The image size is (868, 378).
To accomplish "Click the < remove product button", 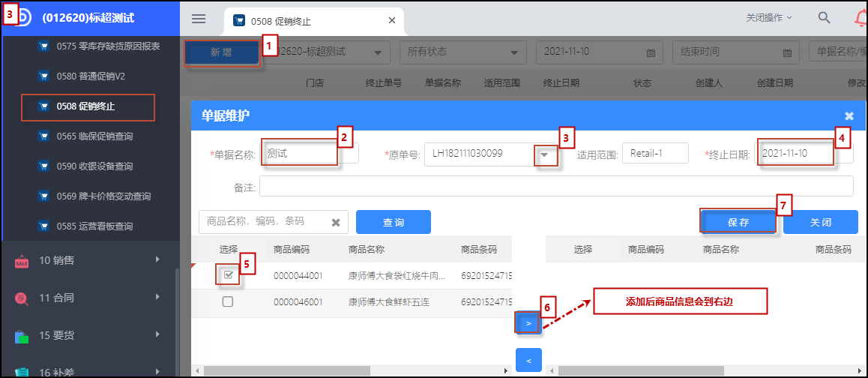I will 528,361.
